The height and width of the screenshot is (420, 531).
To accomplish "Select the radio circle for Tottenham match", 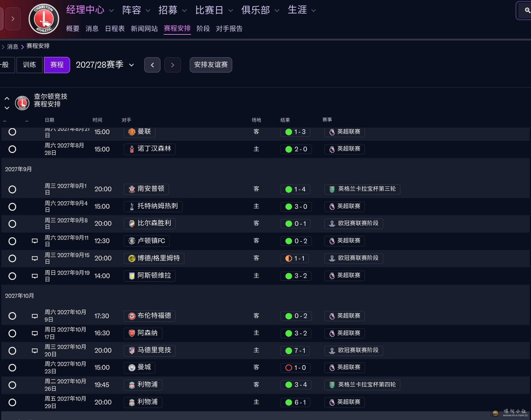I will point(12,207).
